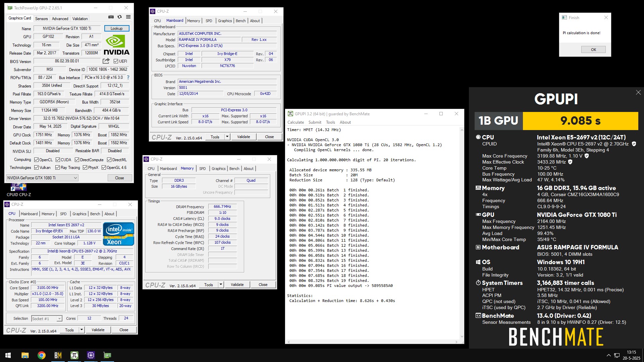Click the 9.085 s result in BenchMate
The image size is (644, 362).
pos(580,121)
